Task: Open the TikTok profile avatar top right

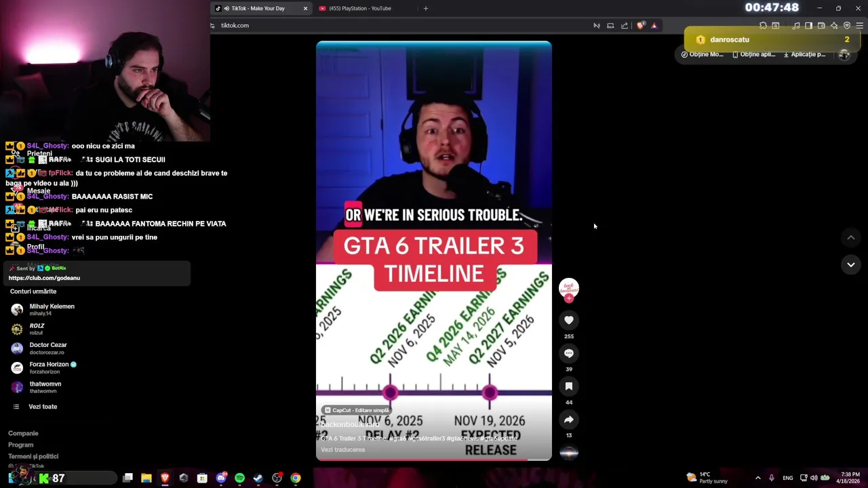Action: [x=844, y=55]
